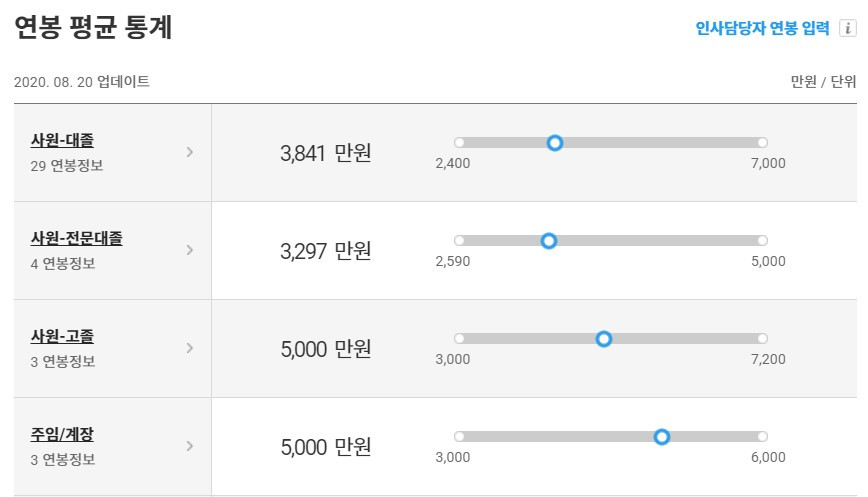Expand the 사원-고졸 row with its chevron
868x497 pixels.
[x=190, y=348]
